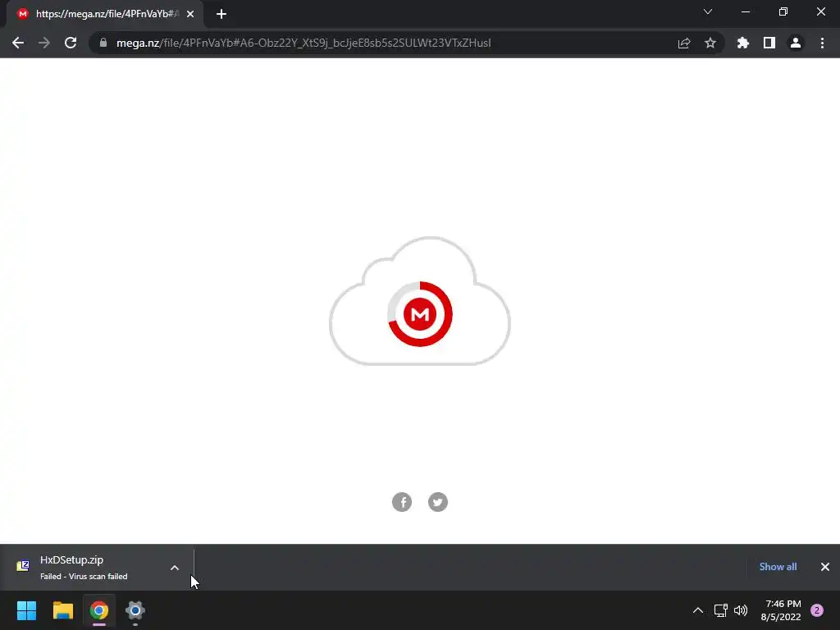
Task: Expand the tab search dropdown
Action: (x=708, y=11)
